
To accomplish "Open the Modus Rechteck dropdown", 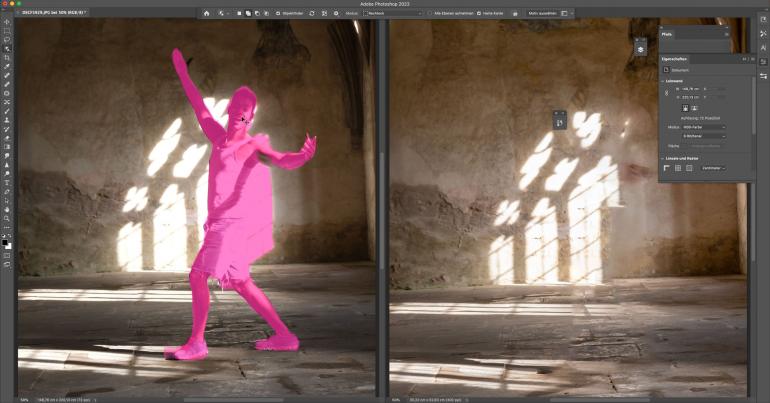I will [393, 13].
